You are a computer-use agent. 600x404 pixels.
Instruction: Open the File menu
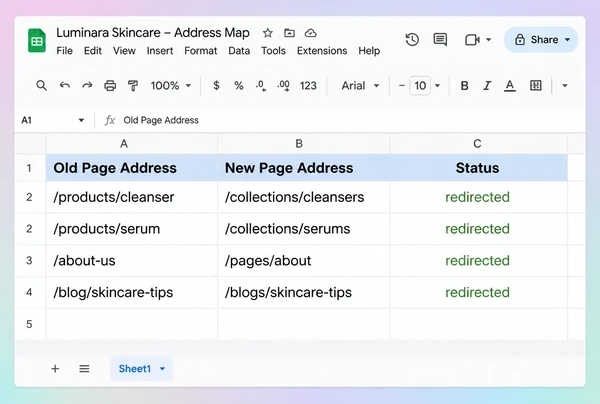(64, 51)
